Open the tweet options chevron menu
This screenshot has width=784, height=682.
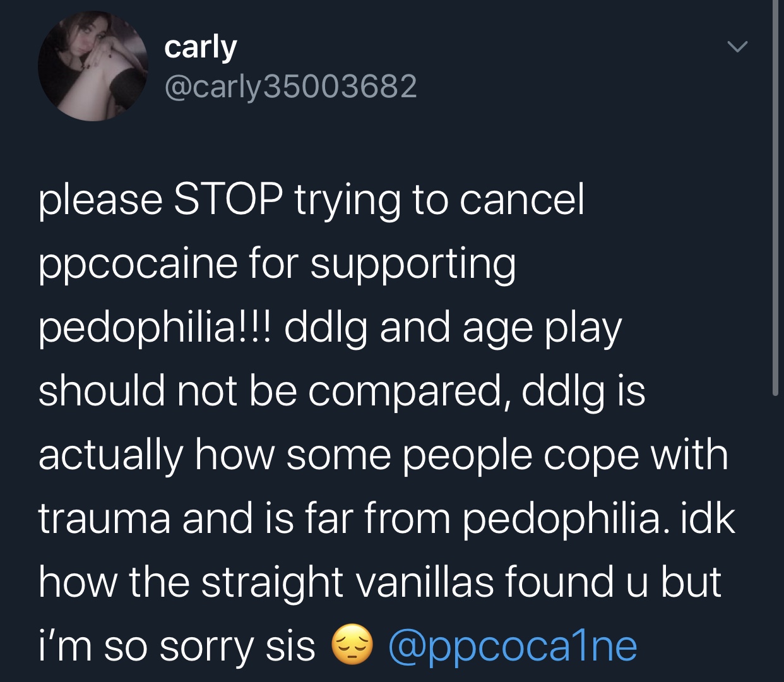click(737, 47)
